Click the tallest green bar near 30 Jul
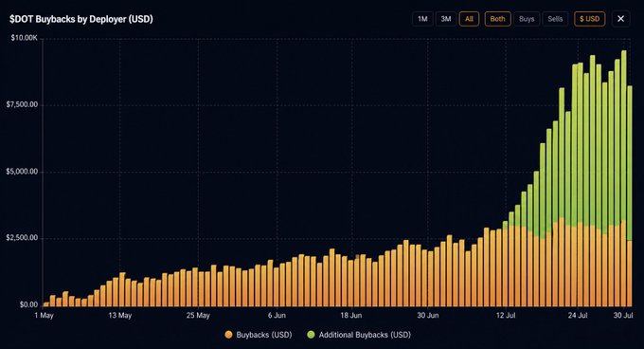 [x=624, y=136]
